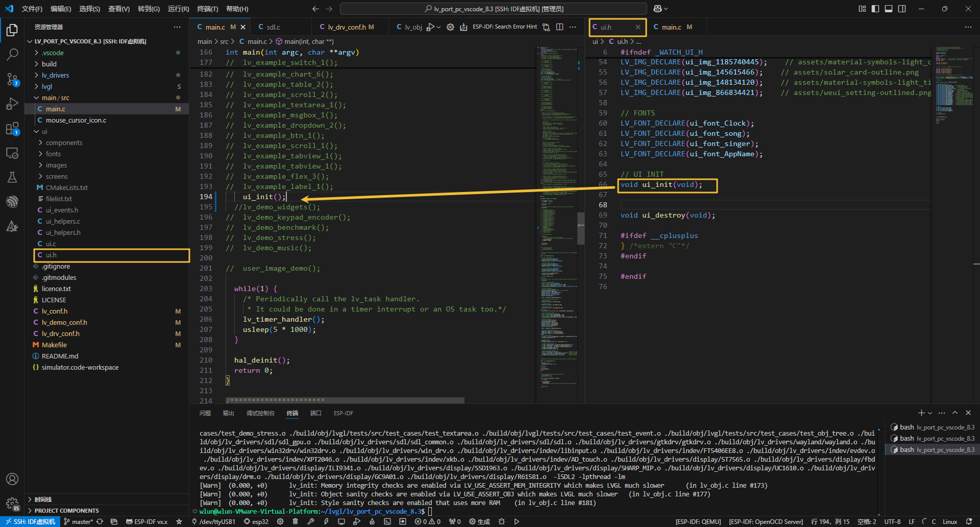Click the ESP-IDF build-flash-monitor flame icon
The height and width of the screenshot is (527, 980).
pyautogui.click(x=372, y=521)
